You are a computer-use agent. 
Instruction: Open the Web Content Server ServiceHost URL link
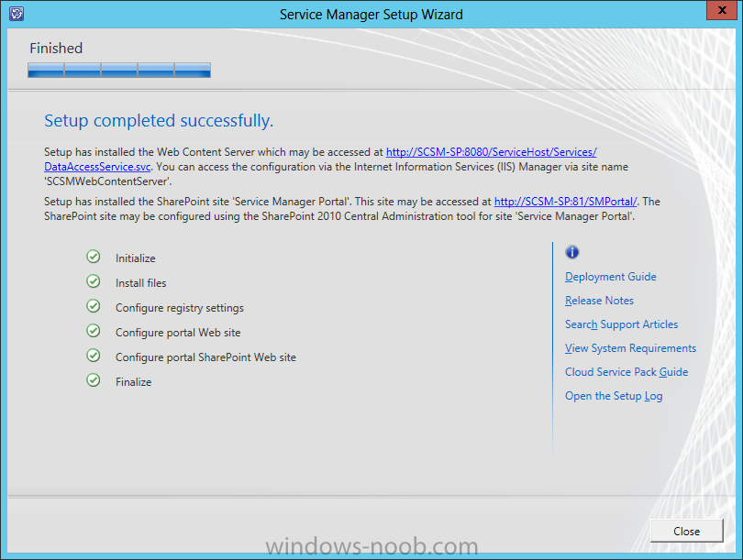[x=492, y=152]
